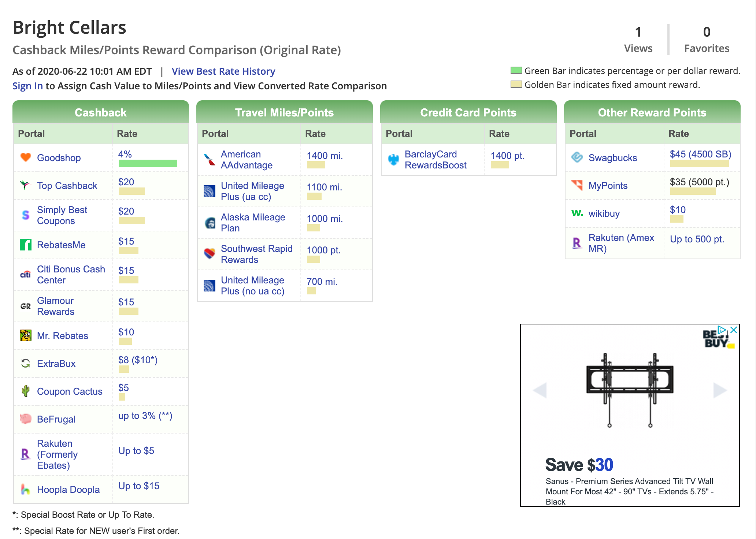Viewport: 756px width, 539px height.
Task: Click the green bar legend swatch
Action: [x=516, y=70]
